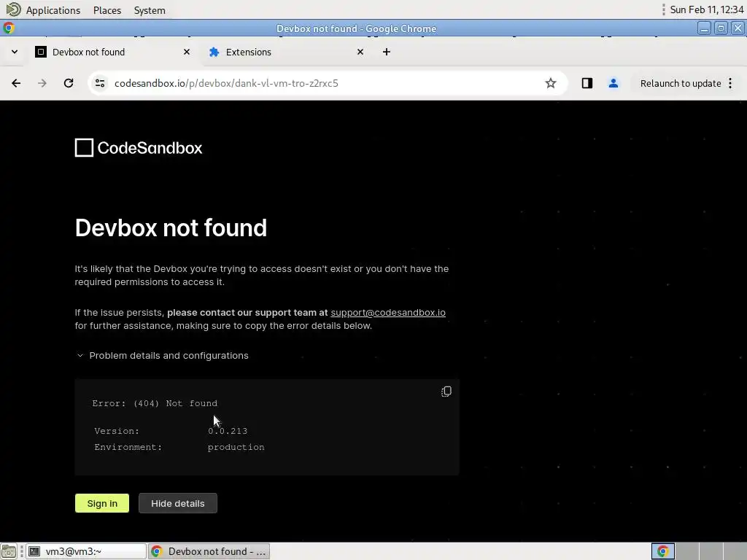Open the support@codesandbox.io email link
The image size is (747, 560).
coord(388,313)
